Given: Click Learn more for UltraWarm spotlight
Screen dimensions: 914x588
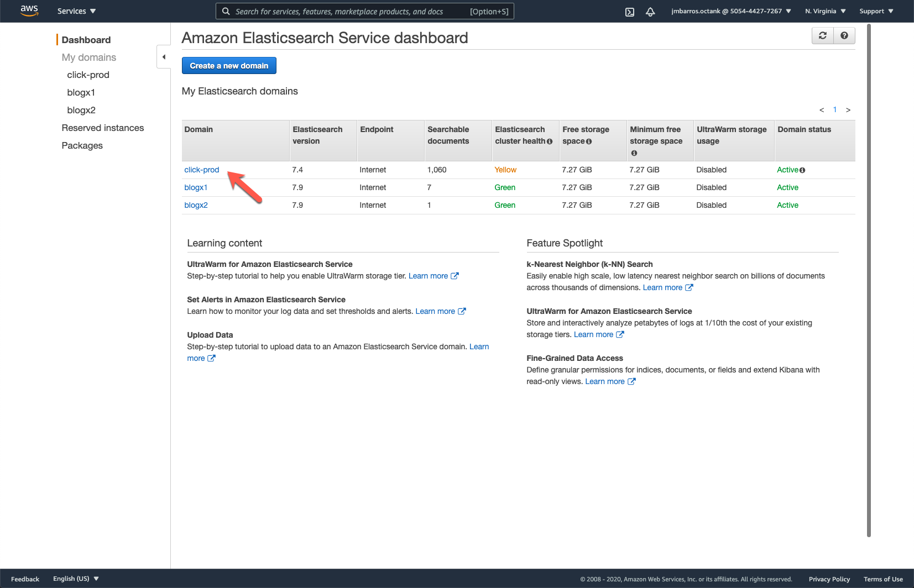Looking at the screenshot, I should (593, 334).
